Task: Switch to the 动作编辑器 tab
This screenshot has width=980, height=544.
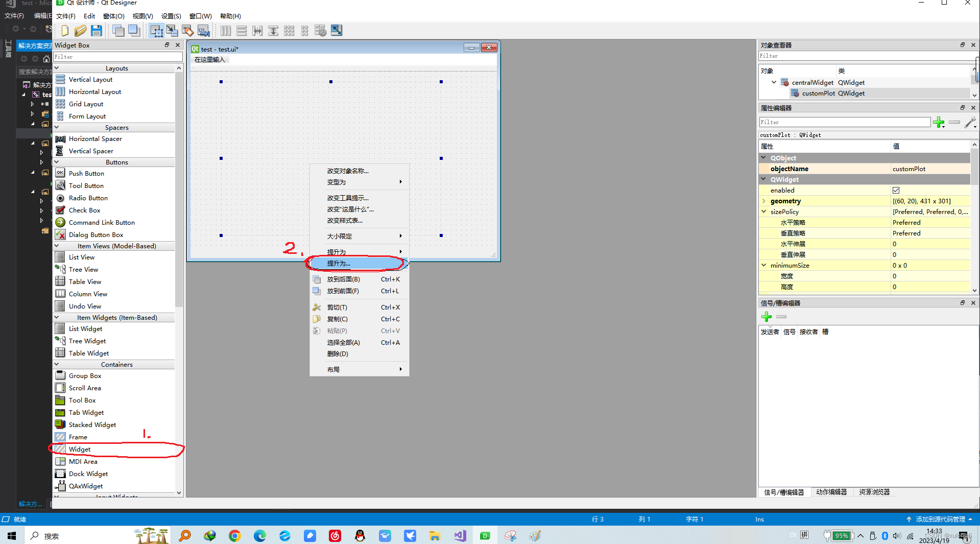Action: tap(831, 492)
